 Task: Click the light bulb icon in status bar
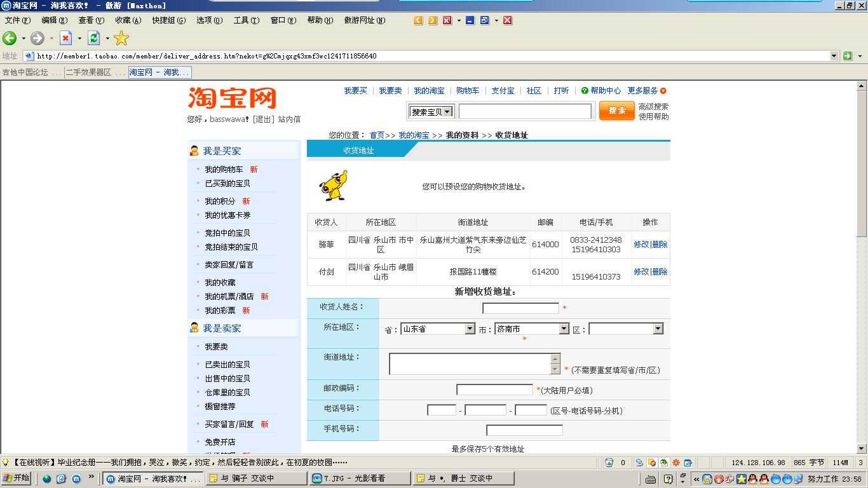point(6,463)
